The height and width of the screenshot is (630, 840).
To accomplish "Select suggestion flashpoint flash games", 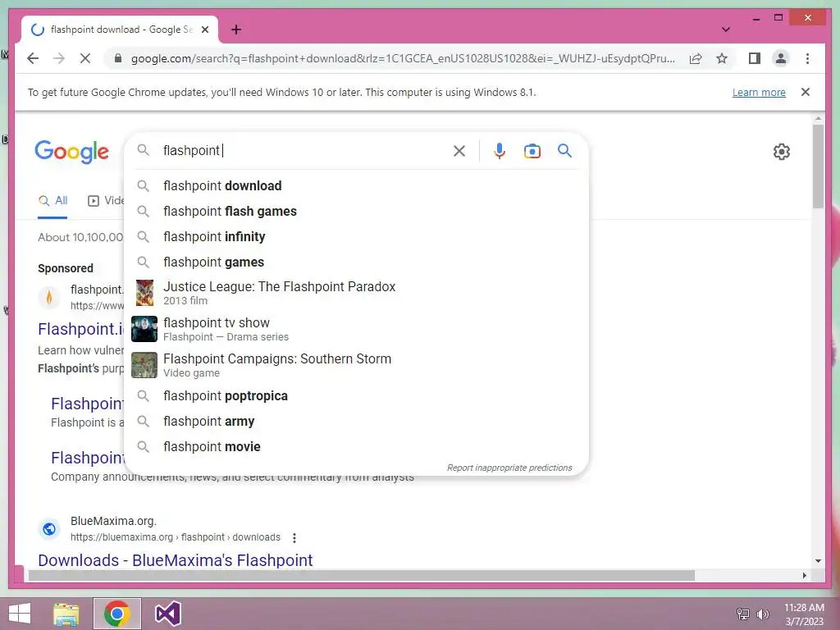I will click(x=356, y=211).
